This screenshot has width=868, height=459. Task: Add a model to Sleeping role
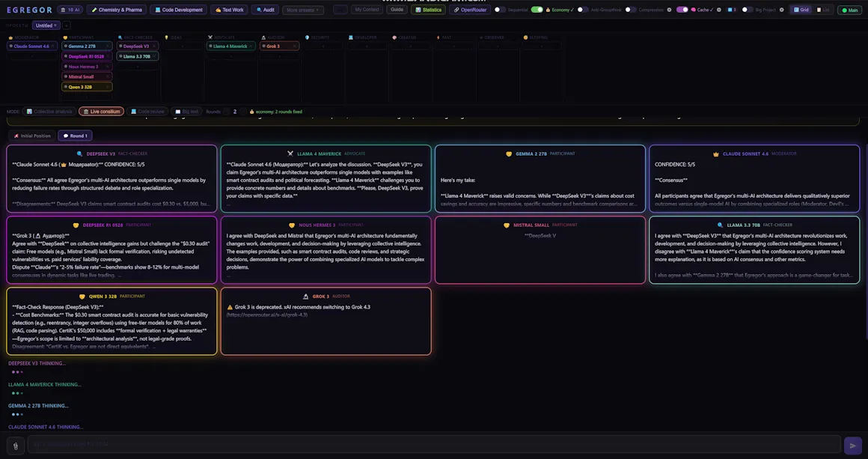pos(542,46)
